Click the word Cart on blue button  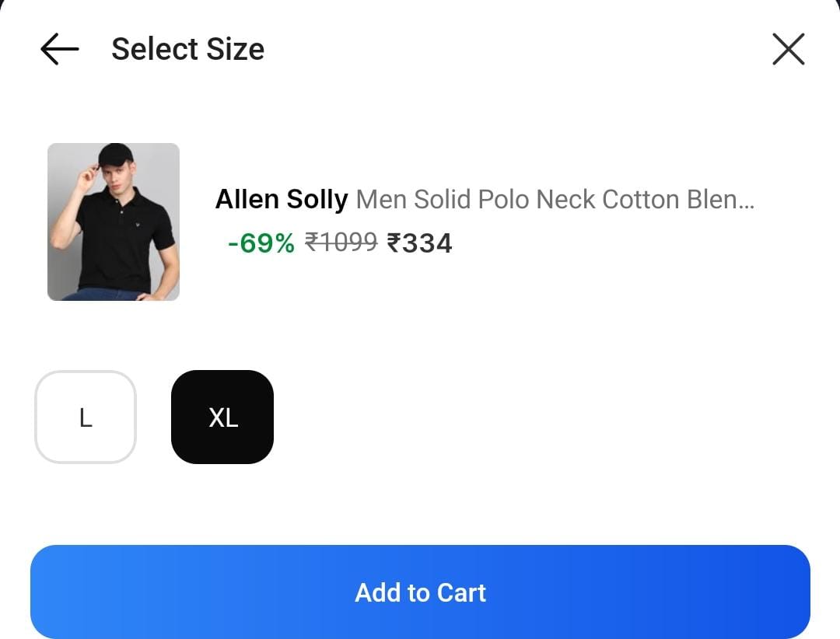[461, 593]
